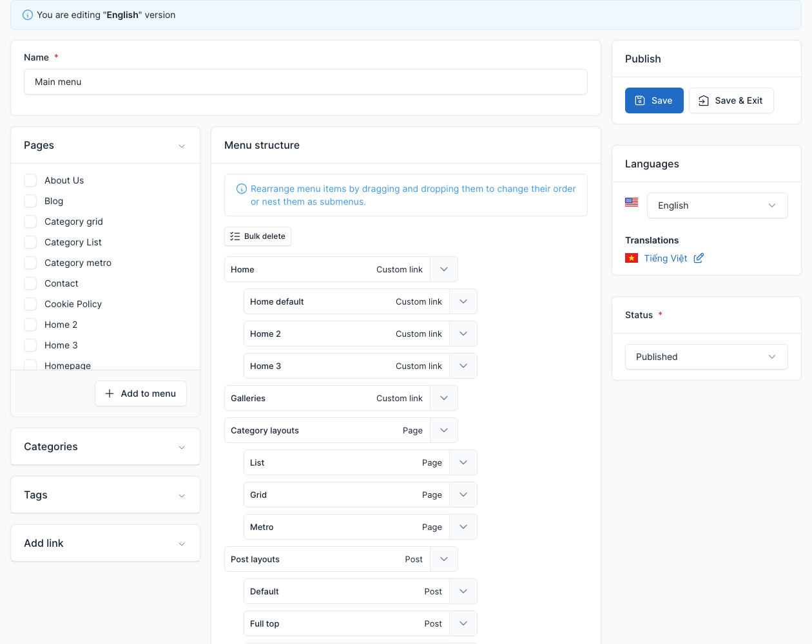
Task: Click the info icon in the English version banner
Action: tap(28, 15)
